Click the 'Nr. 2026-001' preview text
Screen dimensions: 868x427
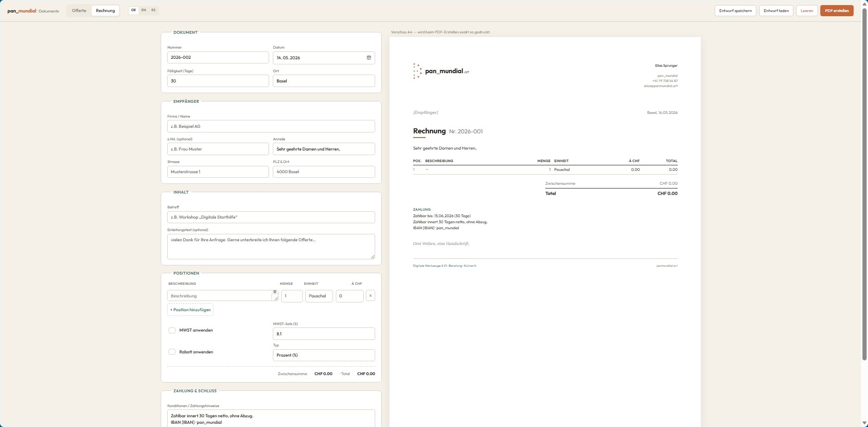tap(466, 132)
